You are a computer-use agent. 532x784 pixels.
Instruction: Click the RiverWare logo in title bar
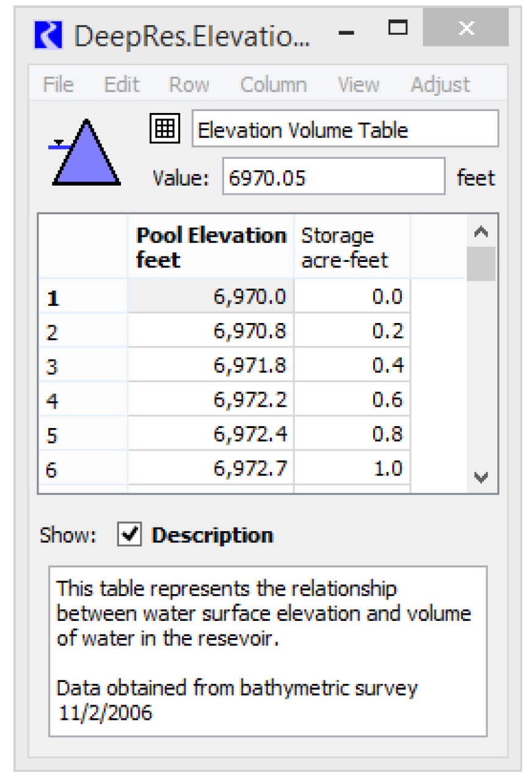click(48, 35)
